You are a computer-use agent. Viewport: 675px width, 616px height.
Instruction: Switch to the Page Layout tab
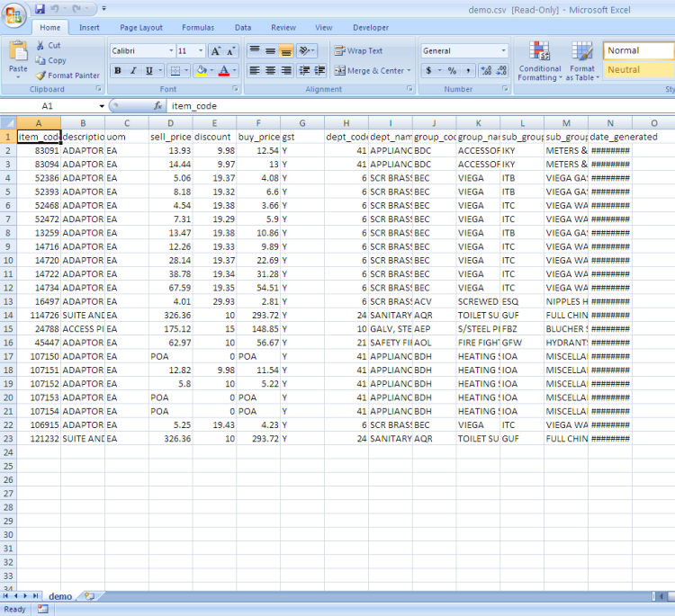(x=141, y=28)
